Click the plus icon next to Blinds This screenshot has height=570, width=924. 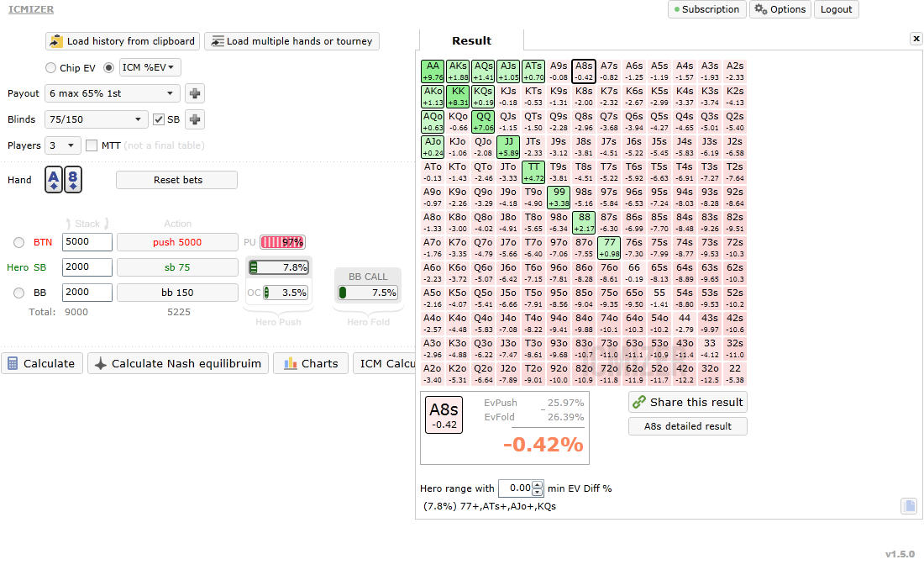pyautogui.click(x=195, y=119)
